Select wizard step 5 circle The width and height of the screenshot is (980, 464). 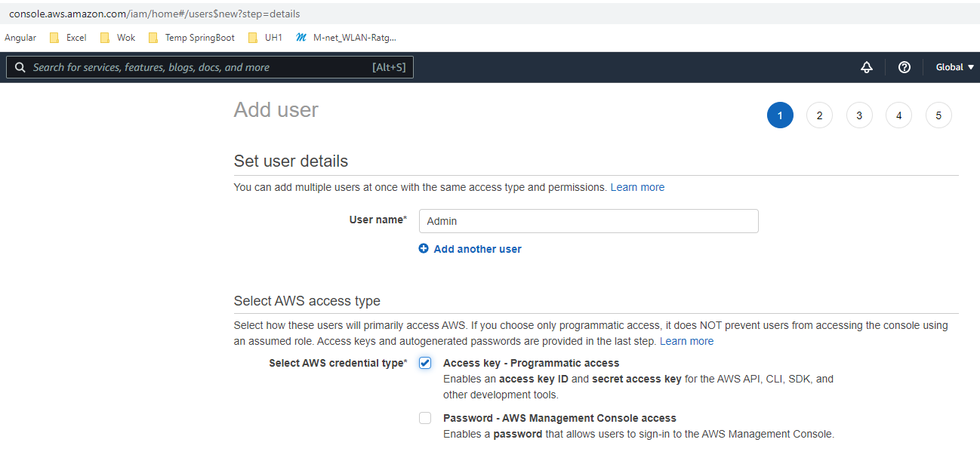coord(938,115)
